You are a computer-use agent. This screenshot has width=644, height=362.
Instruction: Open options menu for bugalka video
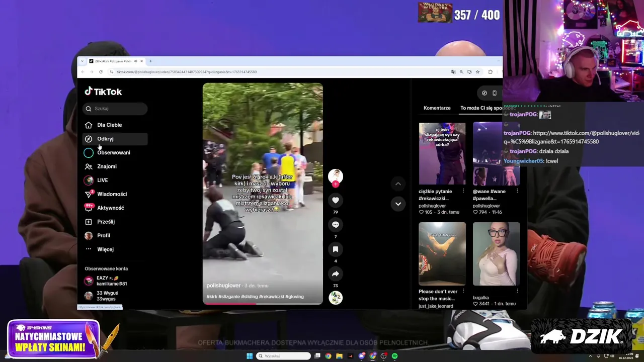517,291
